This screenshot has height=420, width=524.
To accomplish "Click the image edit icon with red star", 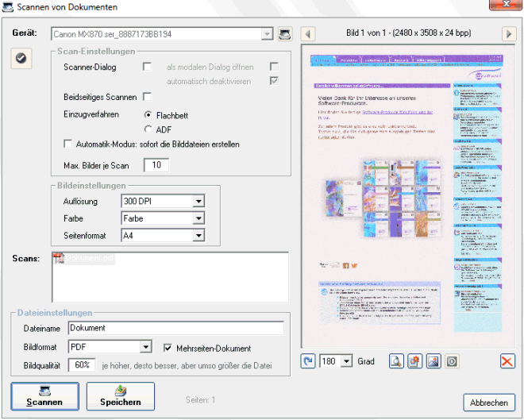I will coord(414,361).
